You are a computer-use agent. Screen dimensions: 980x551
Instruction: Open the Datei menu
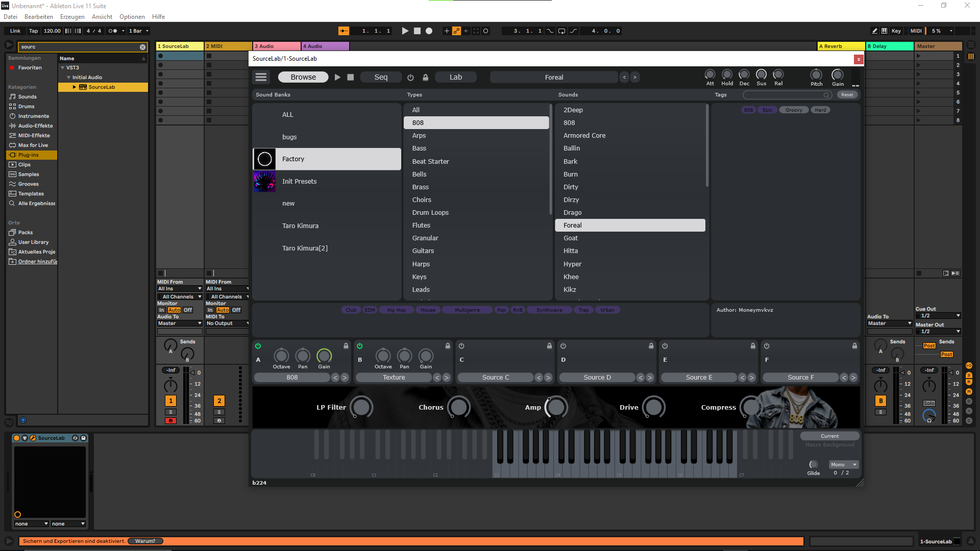point(10,17)
